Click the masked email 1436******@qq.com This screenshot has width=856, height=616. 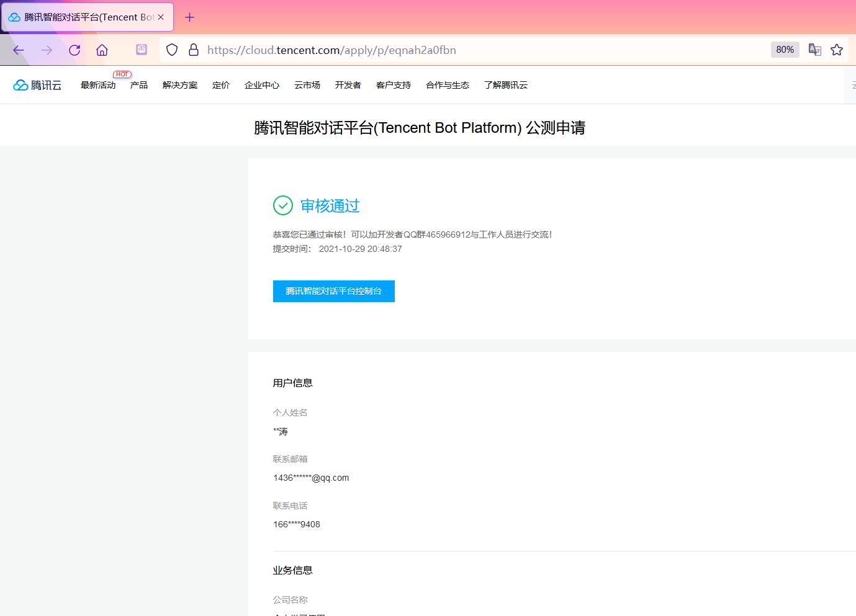coord(311,478)
